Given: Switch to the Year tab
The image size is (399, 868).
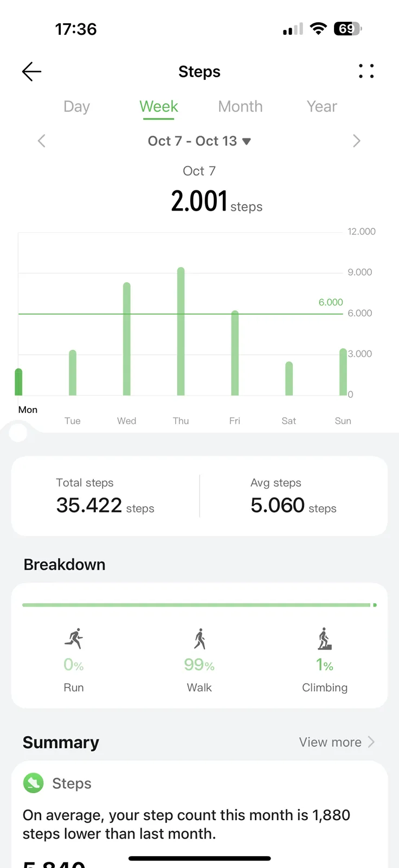Looking at the screenshot, I should click(x=321, y=106).
